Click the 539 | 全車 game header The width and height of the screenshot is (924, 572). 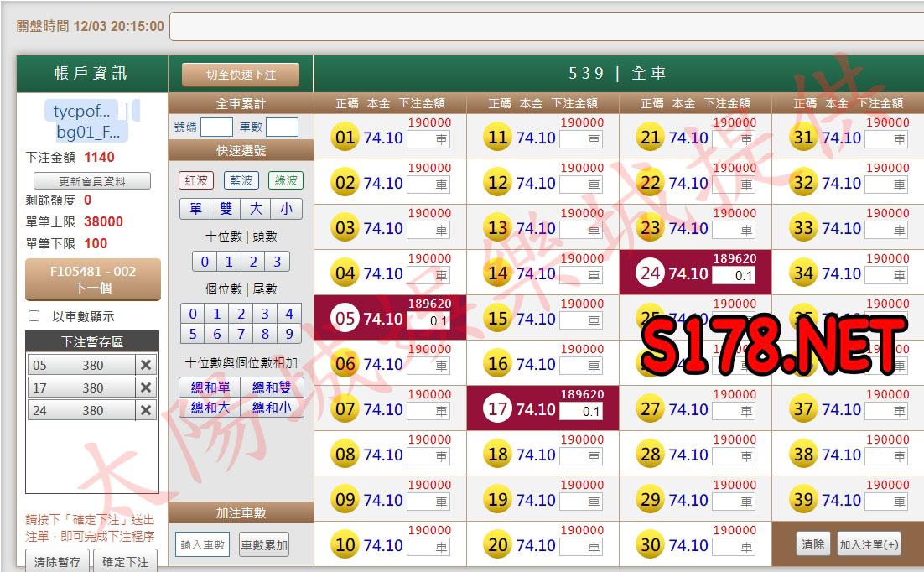[619, 73]
